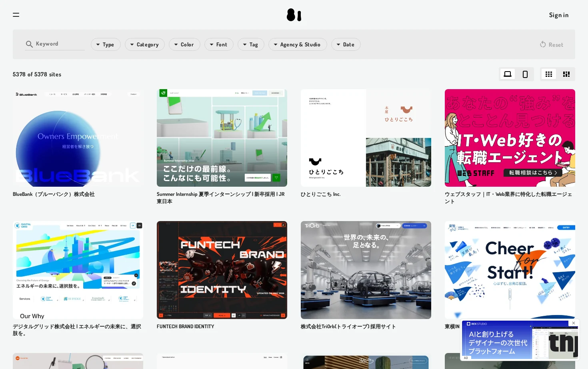This screenshot has width=588, height=369.
Task: Expand the Tag filter dropdown
Action: (x=251, y=44)
